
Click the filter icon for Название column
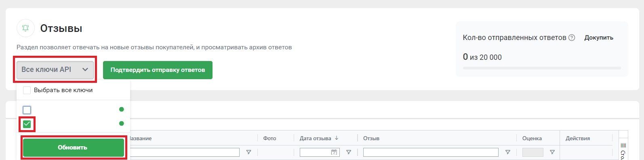(249, 152)
